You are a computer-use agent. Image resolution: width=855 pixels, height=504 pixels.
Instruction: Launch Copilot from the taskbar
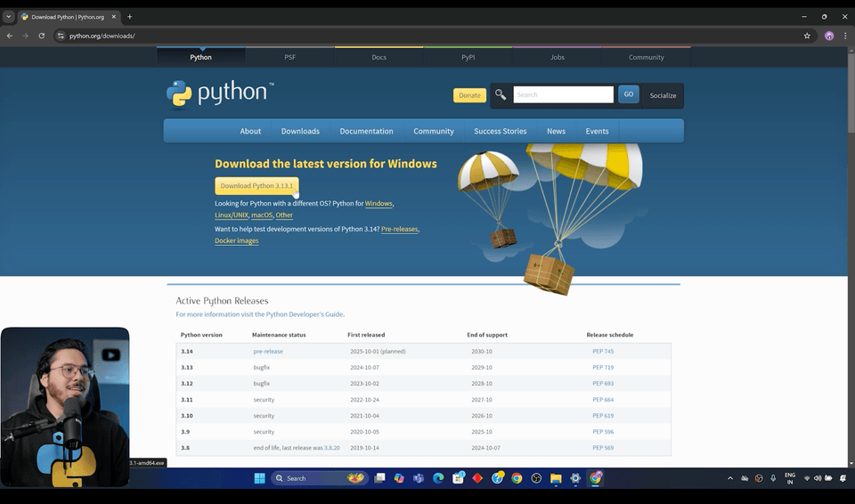399,478
